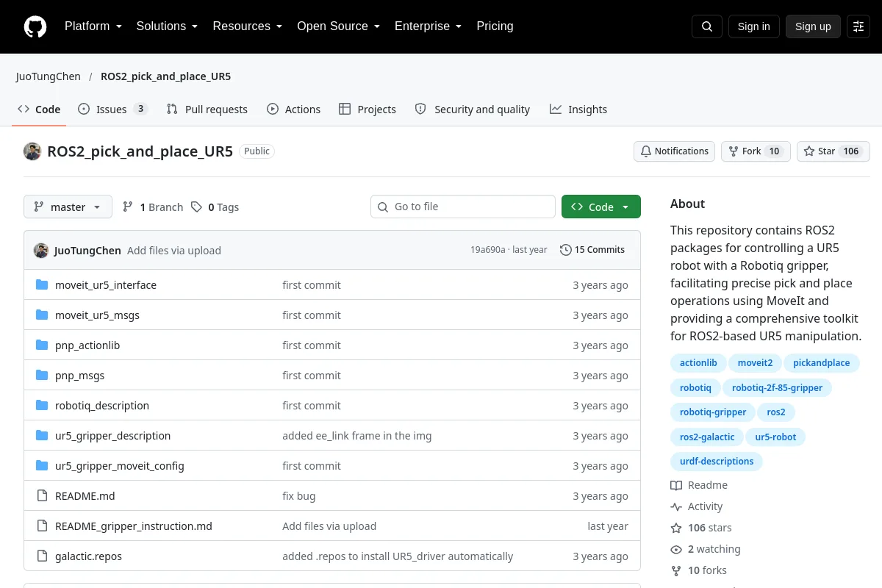Screen dimensions: 882x588
Task: View the Insights tab
Action: (x=578, y=109)
